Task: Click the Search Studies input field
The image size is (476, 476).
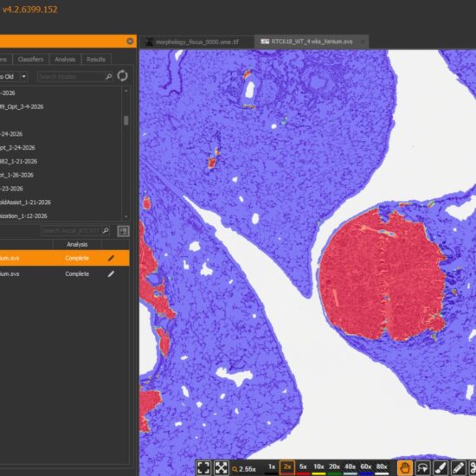Action: pos(71,76)
